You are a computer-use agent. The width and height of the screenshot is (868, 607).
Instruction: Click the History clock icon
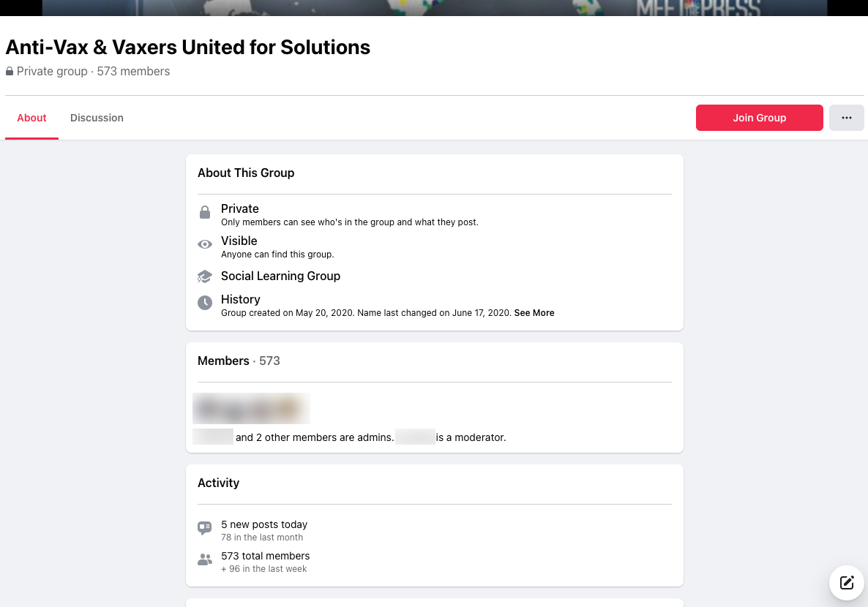point(205,302)
